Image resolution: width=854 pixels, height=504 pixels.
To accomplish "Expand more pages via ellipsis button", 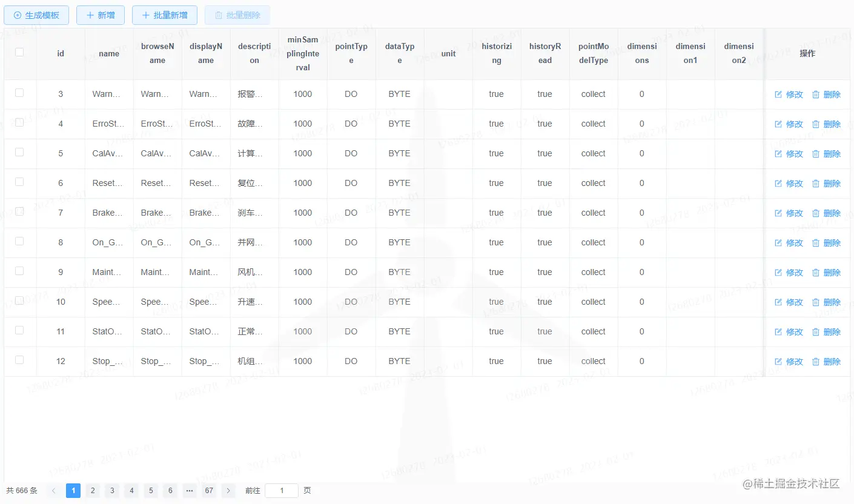I will click(190, 491).
